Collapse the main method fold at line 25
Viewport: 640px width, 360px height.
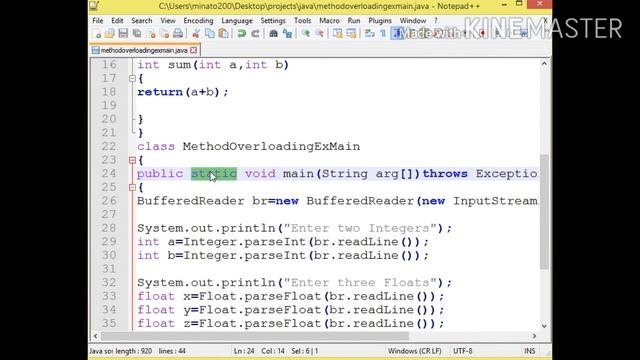(x=132, y=187)
